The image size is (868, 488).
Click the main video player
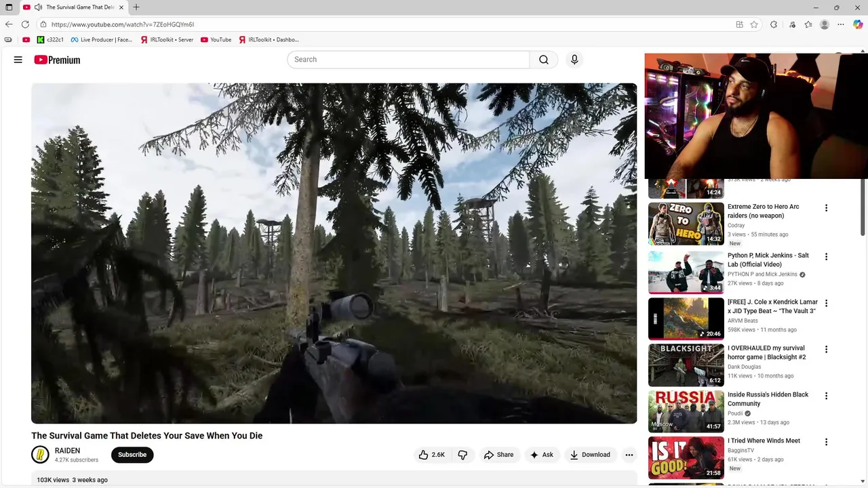334,253
